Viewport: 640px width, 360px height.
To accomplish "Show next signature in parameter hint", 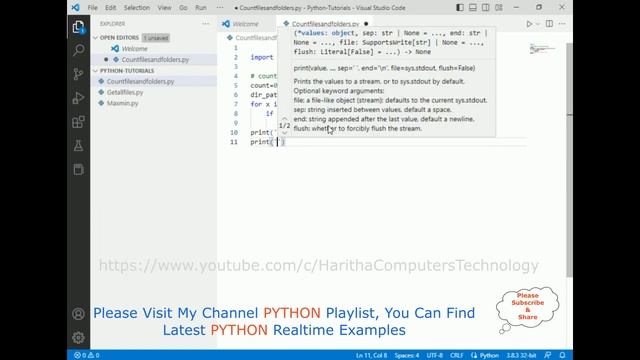I will (x=284, y=133).
